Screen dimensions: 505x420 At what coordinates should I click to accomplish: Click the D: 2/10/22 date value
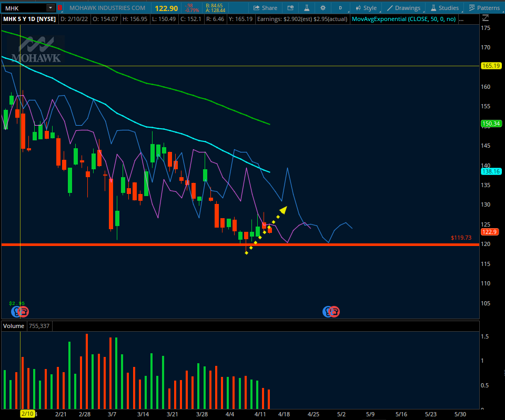click(x=74, y=19)
